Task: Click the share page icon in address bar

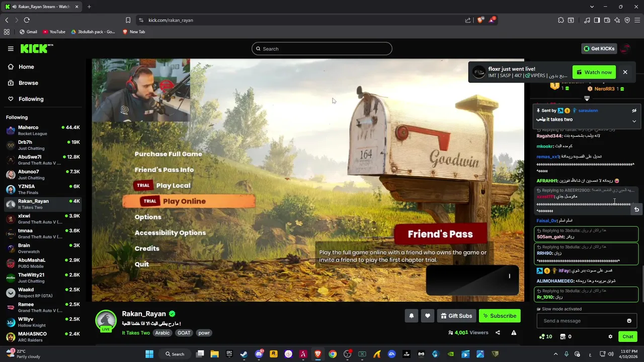Action: tap(468, 20)
